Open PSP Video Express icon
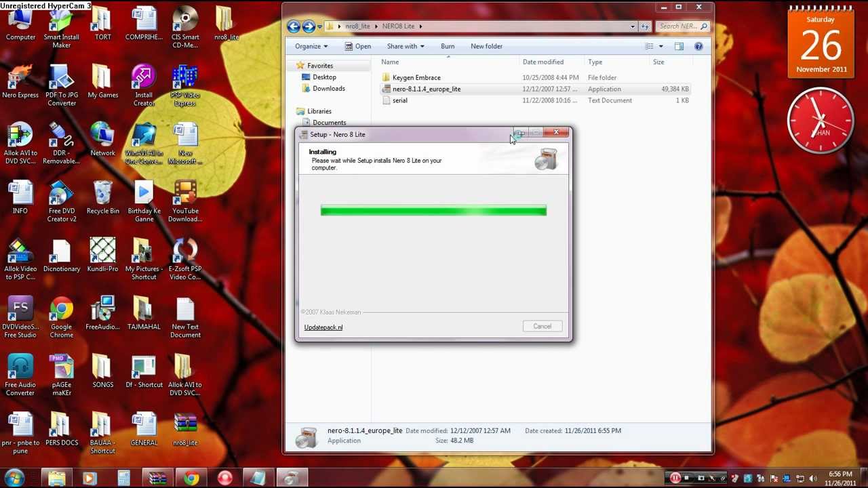 tap(185, 86)
